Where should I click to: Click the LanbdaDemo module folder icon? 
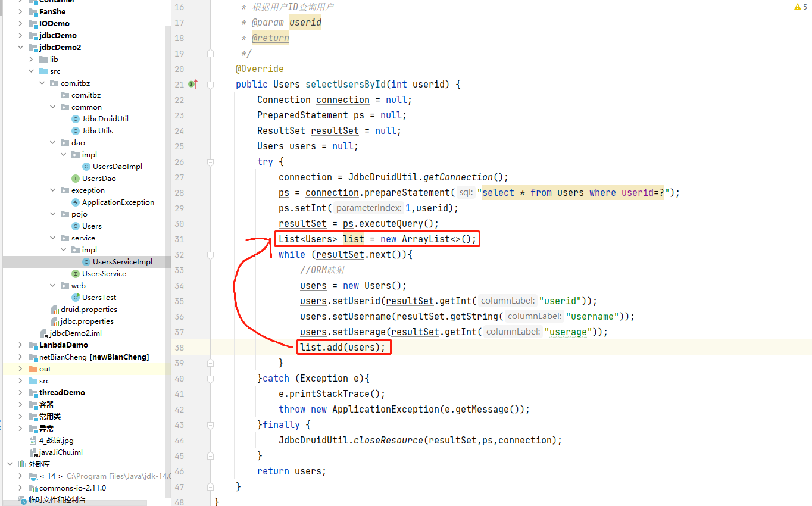(33, 345)
